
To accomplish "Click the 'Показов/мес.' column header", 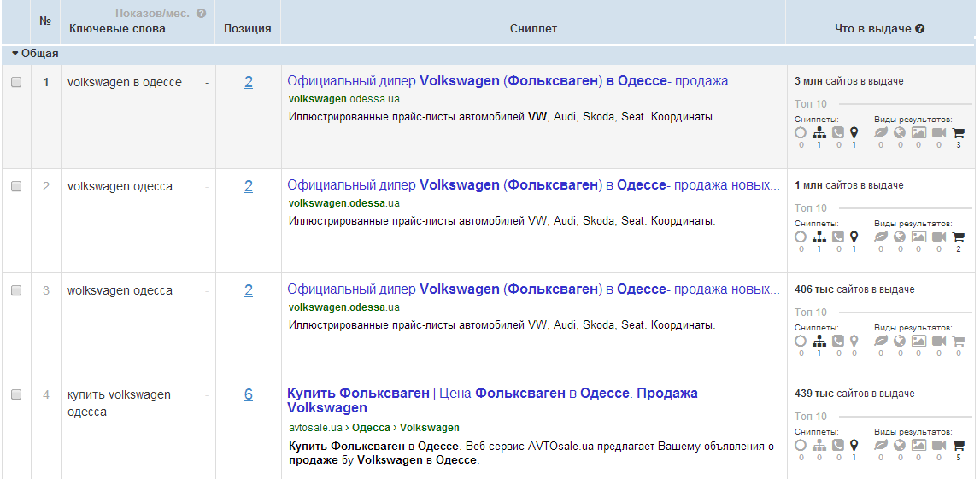I will pyautogui.click(x=152, y=13).
